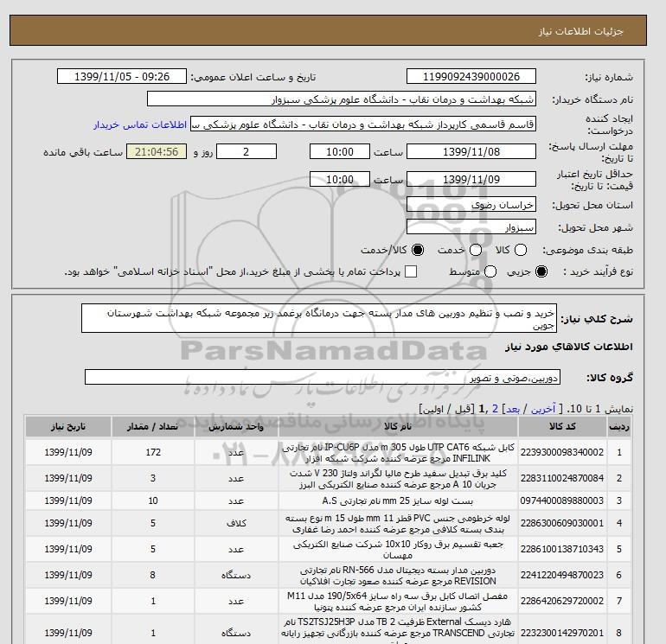Click product code 0974400089880003
Screen dimensions: 666x644
click(562, 501)
